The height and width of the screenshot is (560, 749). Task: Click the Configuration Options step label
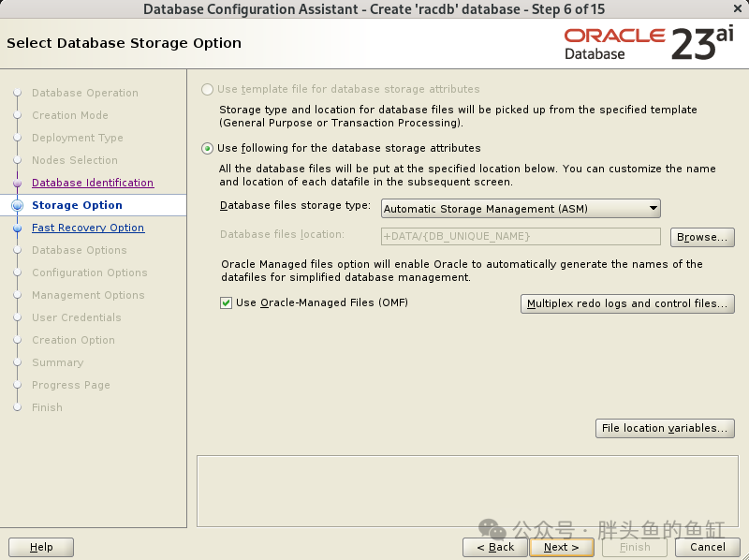point(89,273)
